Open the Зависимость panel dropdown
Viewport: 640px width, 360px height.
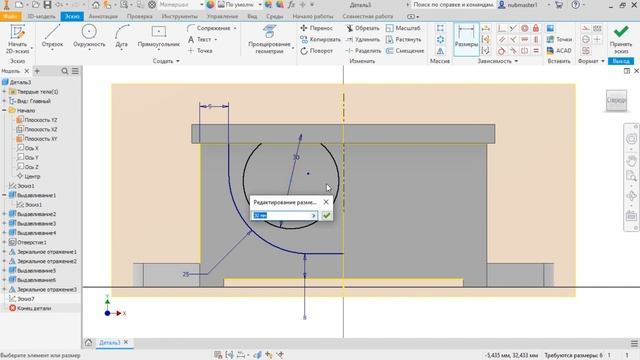(x=498, y=61)
